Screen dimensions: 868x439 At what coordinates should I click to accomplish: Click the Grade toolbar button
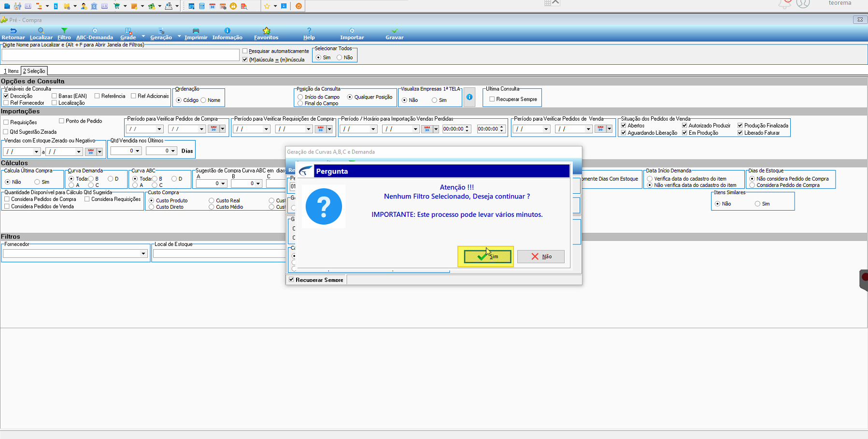[128, 34]
